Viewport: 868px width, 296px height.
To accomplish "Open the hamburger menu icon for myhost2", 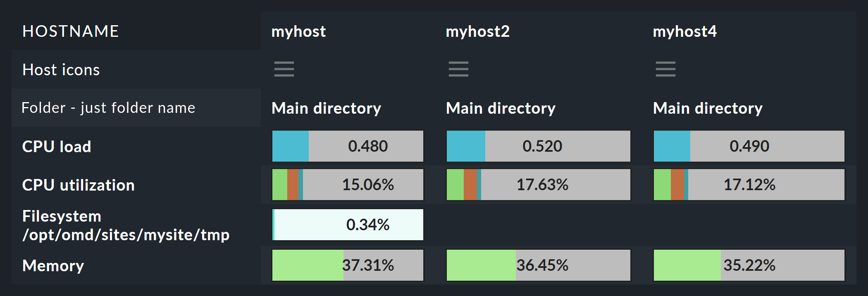I will 458,69.
